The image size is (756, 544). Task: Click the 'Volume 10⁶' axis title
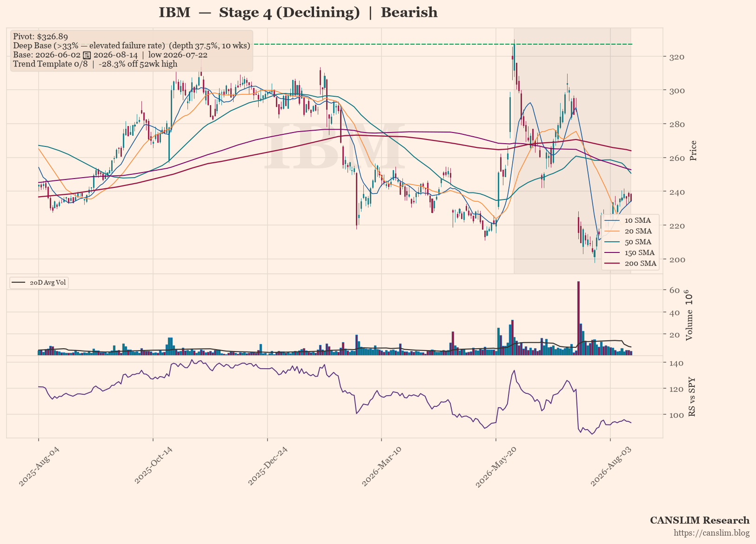coord(689,315)
